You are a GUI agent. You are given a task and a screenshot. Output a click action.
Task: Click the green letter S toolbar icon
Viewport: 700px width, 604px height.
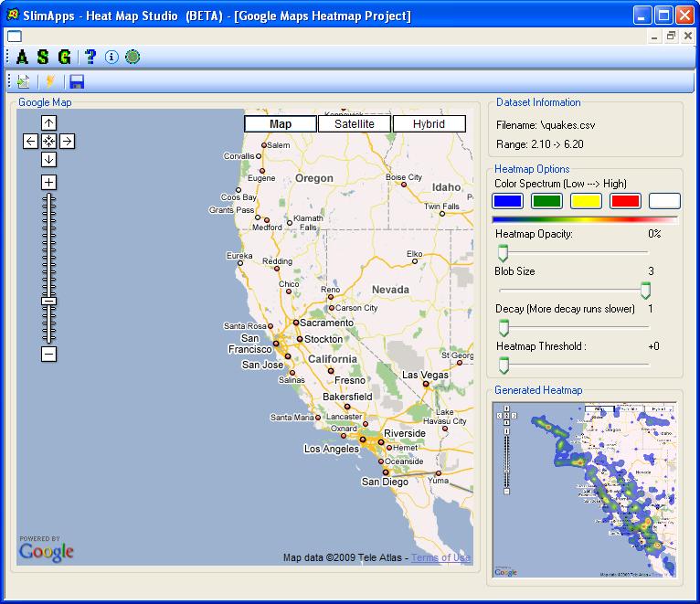(43, 58)
